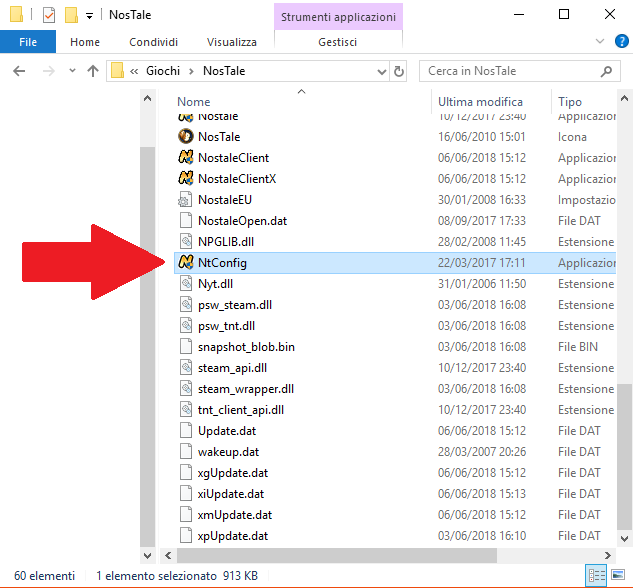
Task: Click the psw_steam.dll file icon
Action: click(186, 304)
